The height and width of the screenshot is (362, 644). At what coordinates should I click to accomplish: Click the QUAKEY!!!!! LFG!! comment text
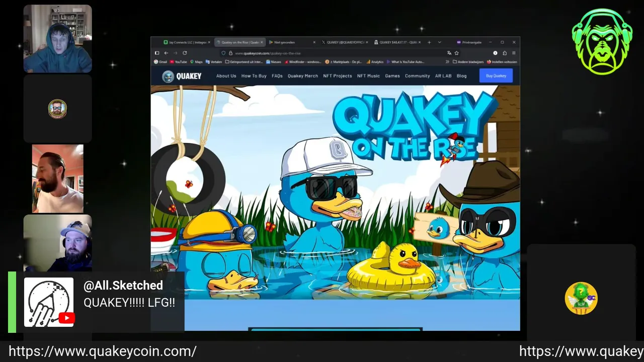(129, 303)
